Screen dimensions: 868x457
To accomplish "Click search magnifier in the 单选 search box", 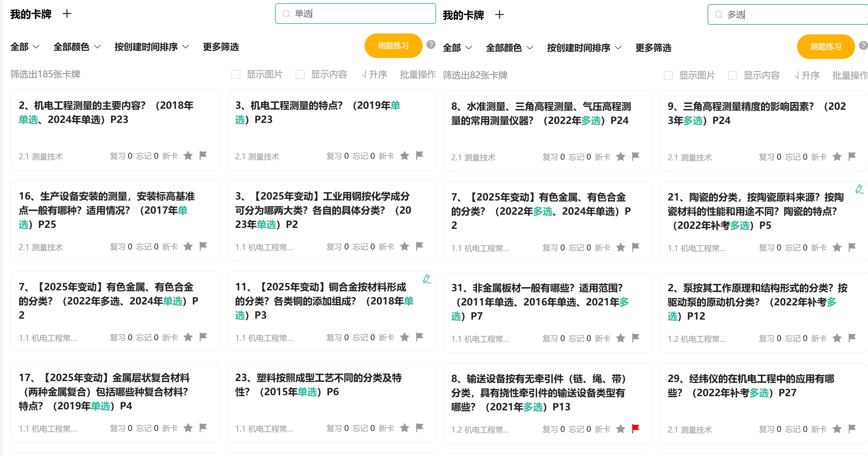I will click(286, 14).
